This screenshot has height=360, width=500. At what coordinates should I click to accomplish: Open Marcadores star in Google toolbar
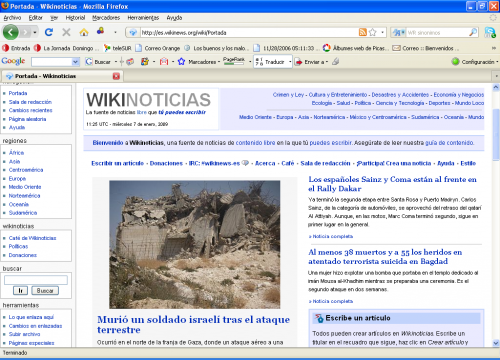(x=198, y=62)
